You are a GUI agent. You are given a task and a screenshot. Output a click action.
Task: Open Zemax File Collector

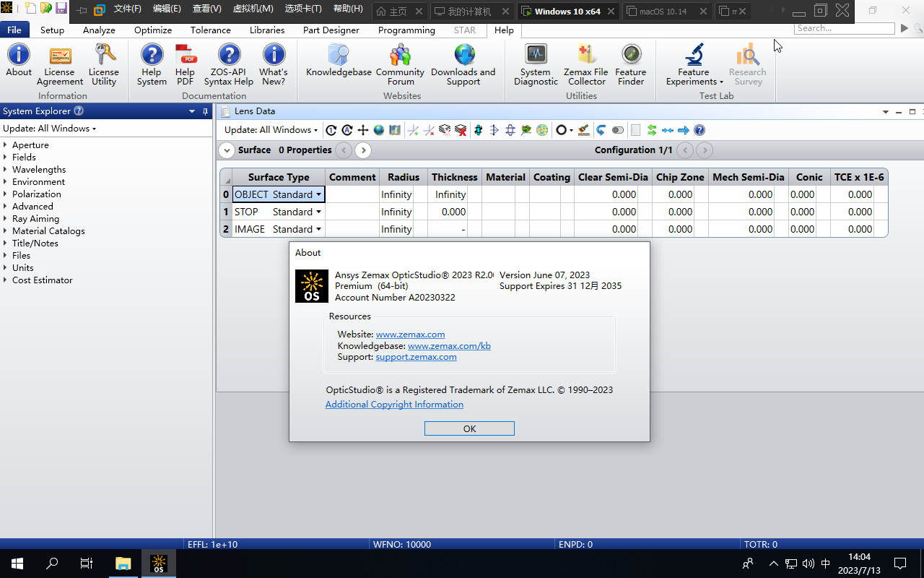pos(586,65)
